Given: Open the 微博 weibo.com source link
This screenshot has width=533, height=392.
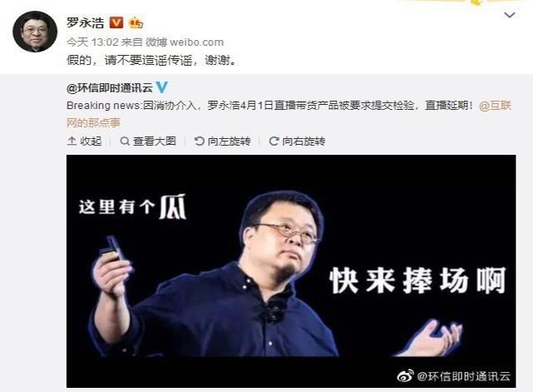Looking at the screenshot, I should coord(185,42).
